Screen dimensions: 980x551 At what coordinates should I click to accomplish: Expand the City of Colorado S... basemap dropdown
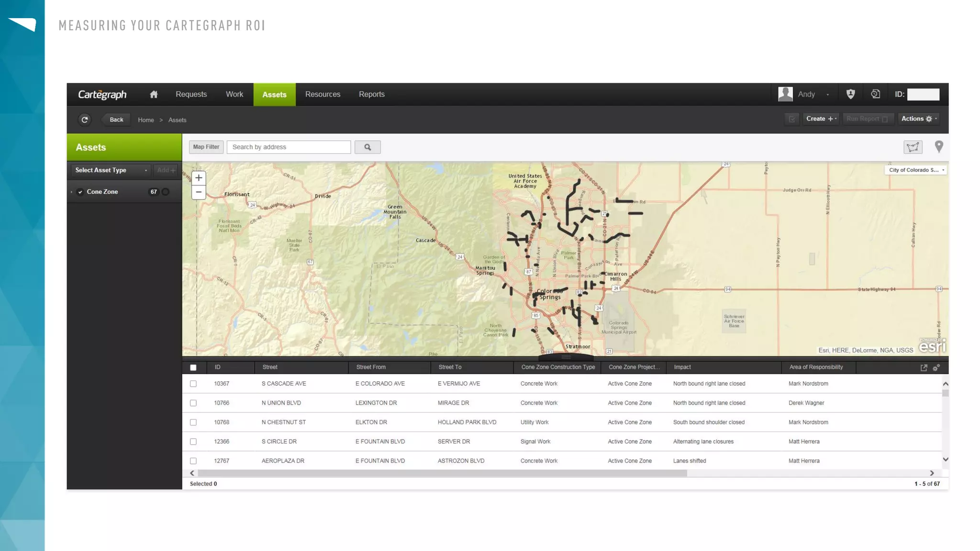tap(916, 170)
